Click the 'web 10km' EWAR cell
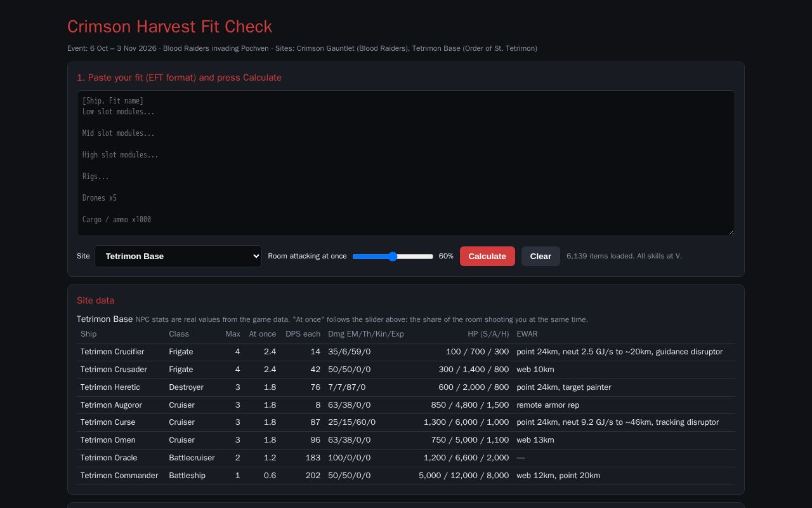 coord(535,370)
